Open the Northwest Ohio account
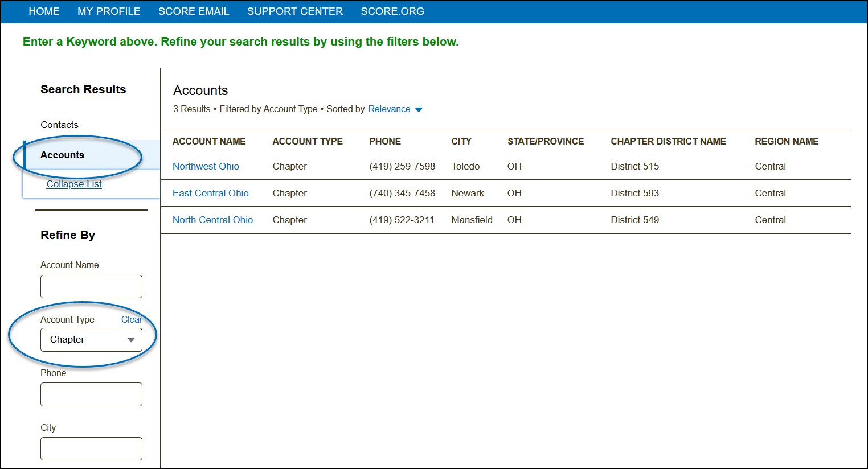 point(206,166)
